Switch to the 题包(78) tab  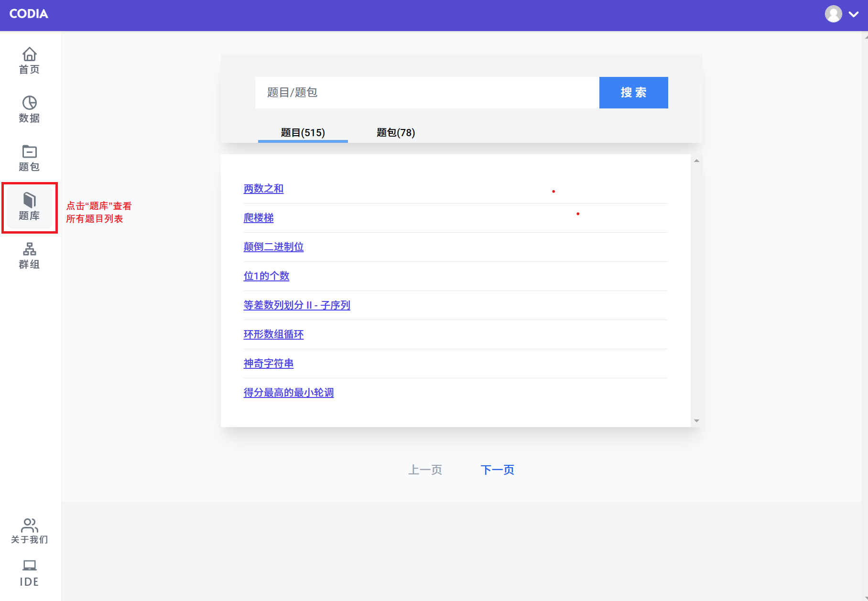click(395, 133)
